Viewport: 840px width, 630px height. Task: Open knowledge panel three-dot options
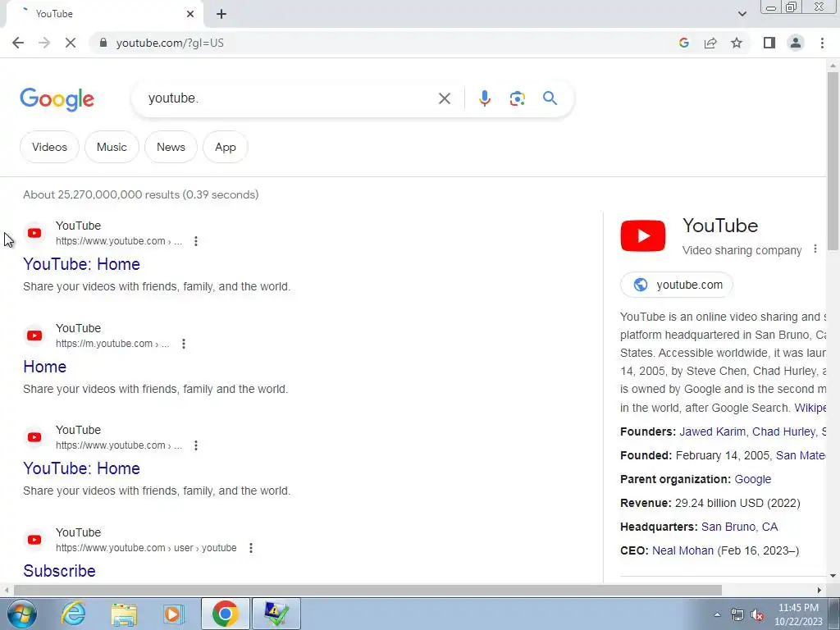click(x=815, y=249)
